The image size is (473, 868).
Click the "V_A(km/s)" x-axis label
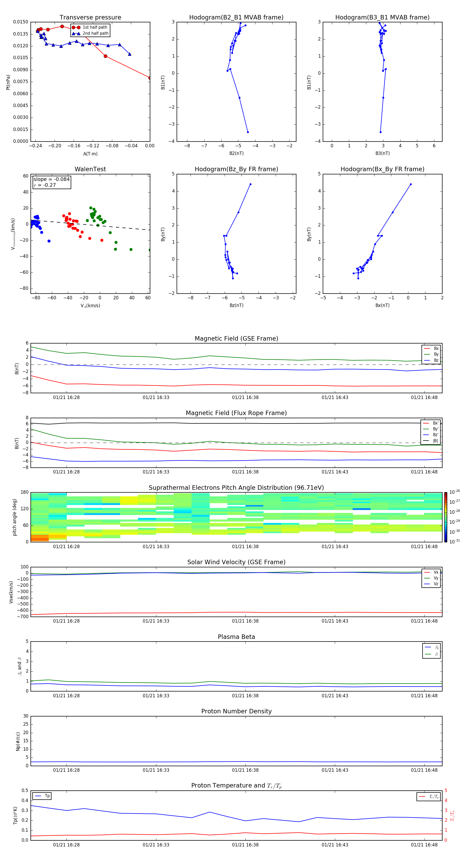(90, 306)
